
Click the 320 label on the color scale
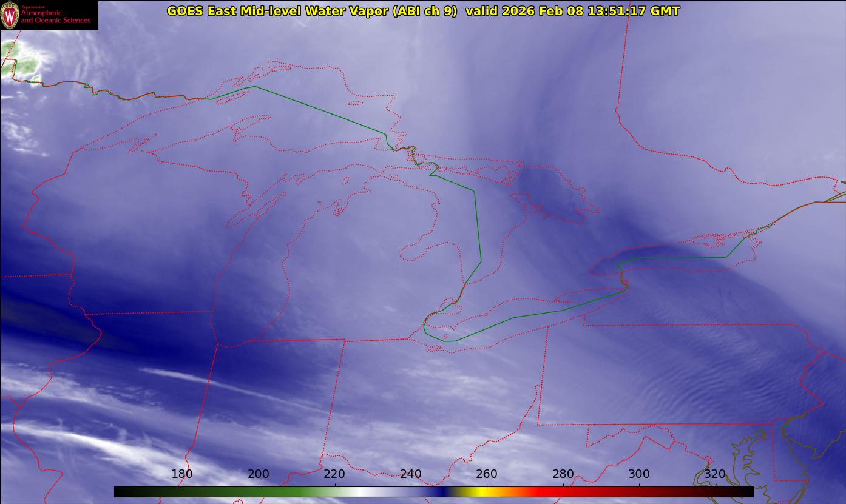(x=716, y=474)
